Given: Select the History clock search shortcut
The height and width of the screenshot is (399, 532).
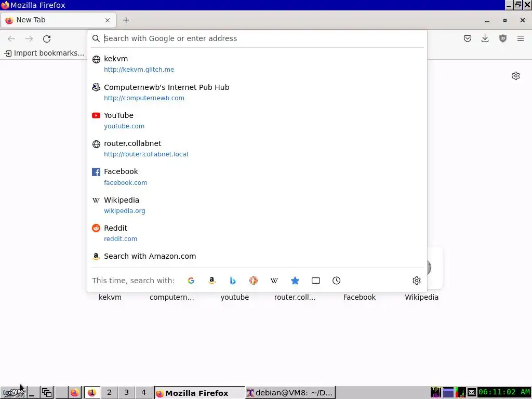Looking at the screenshot, I should click(x=336, y=281).
